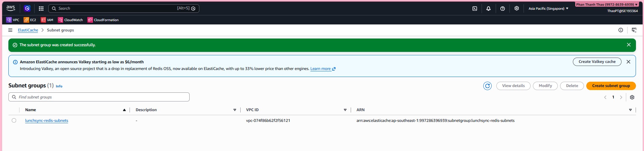This screenshot has height=151, width=644.
Task: Open the EC2 shortcut in the favorites bar
Action: click(x=30, y=20)
